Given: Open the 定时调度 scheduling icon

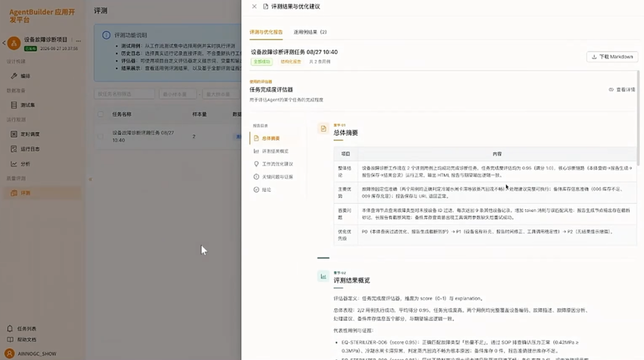Looking at the screenshot, I should pyautogui.click(x=14, y=134).
